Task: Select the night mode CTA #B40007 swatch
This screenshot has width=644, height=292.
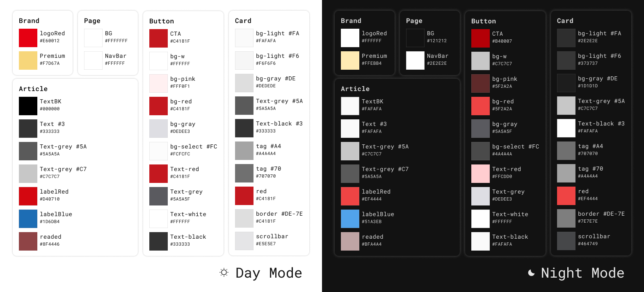Action: [x=480, y=38]
